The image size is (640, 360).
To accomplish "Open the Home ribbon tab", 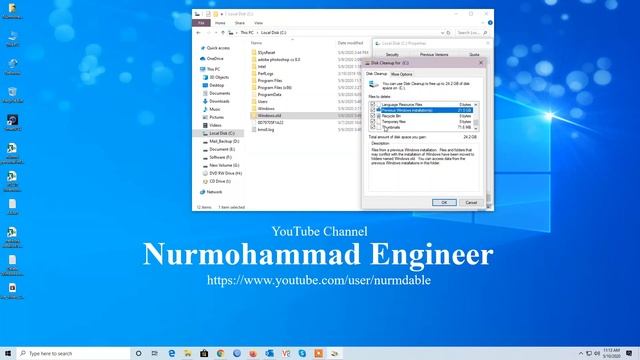I will [x=220, y=23].
